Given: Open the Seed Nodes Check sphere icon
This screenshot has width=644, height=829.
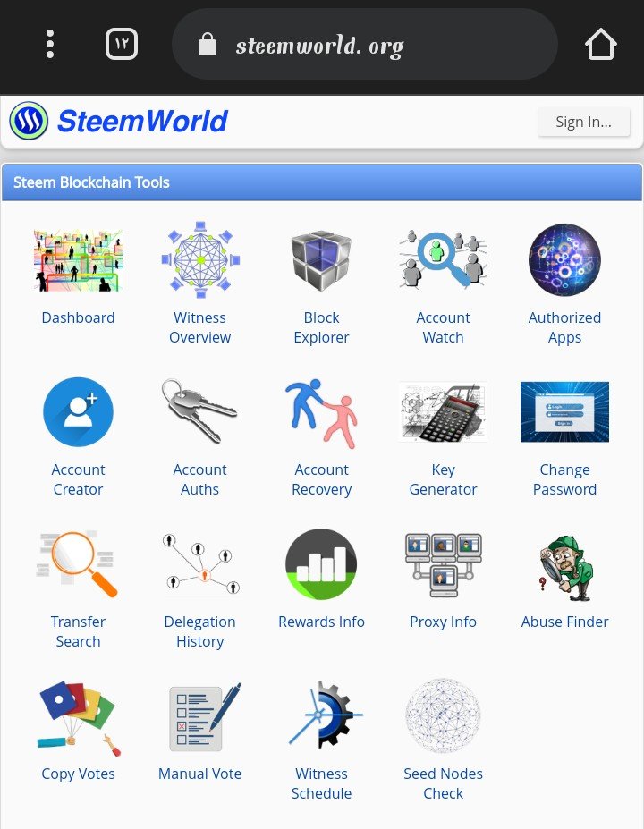Looking at the screenshot, I should tap(443, 715).
